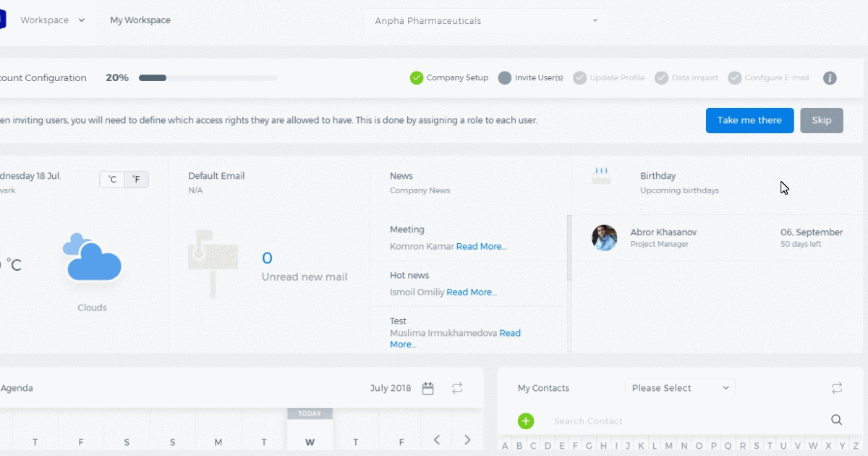Click the July 2018 agenda label

391,389
